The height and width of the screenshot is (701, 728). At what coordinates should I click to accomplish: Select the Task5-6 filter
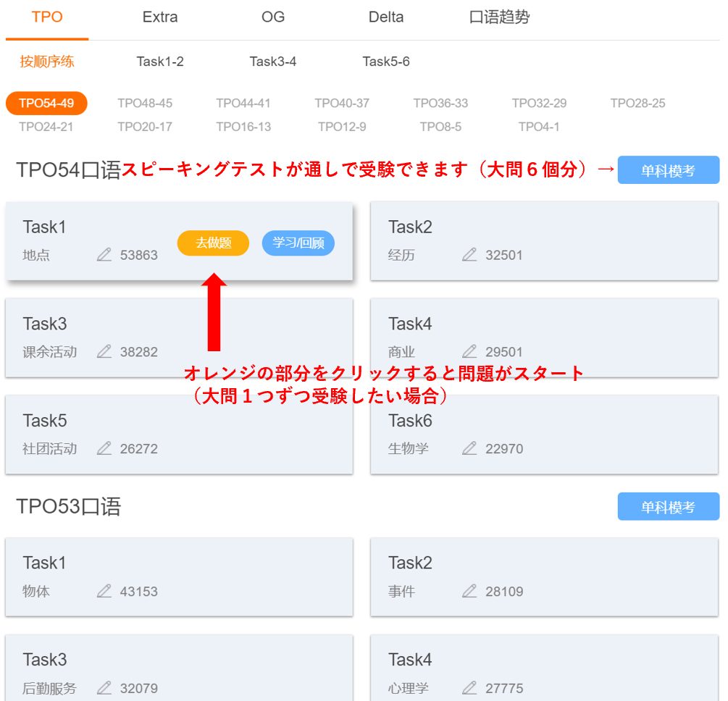tap(386, 62)
